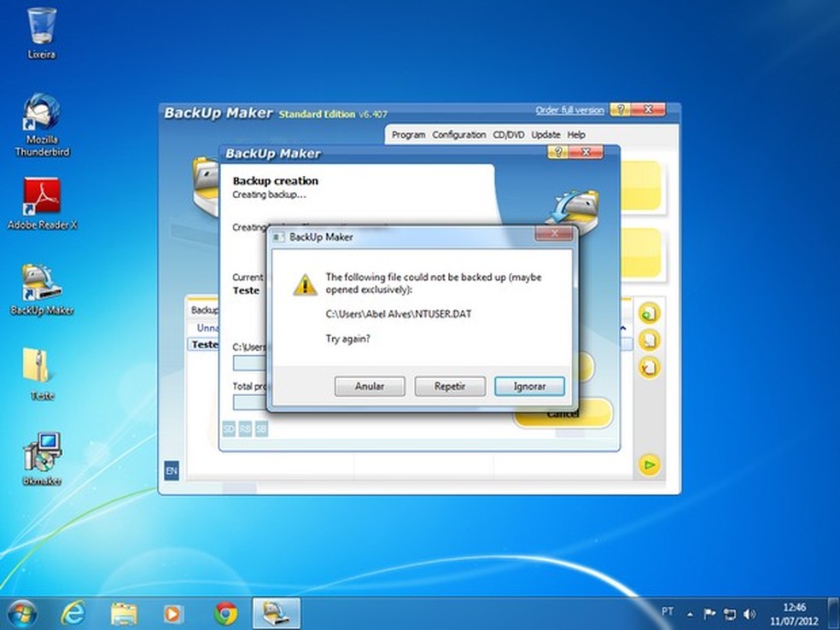
Task: Click the Show desktop strip at taskbar end
Action: point(833,614)
